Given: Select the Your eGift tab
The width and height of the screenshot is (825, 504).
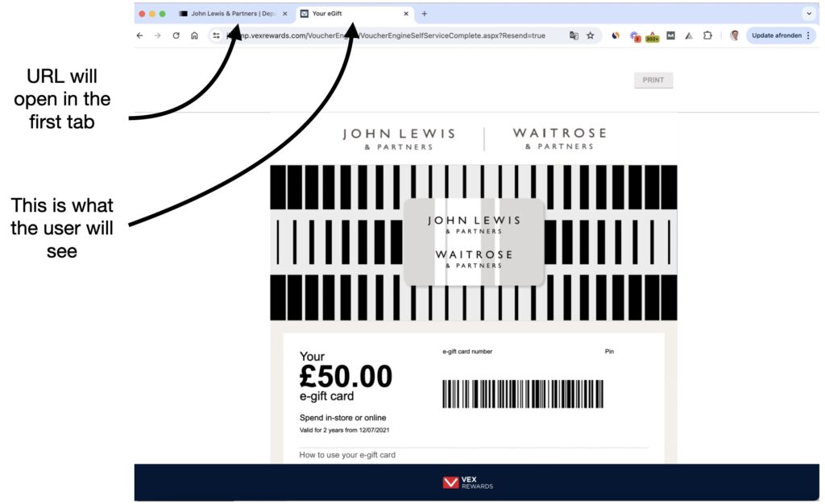Looking at the screenshot, I should coord(351,14).
